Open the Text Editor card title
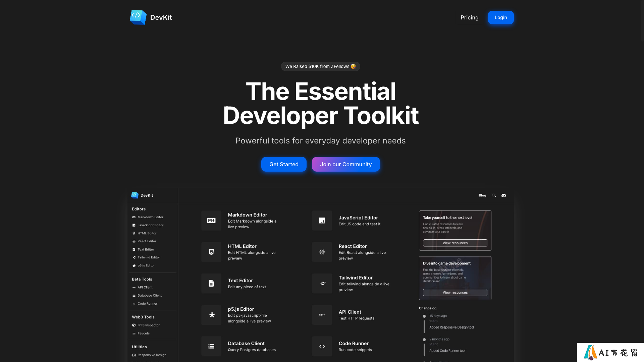Image resolution: width=644 pixels, height=362 pixels. click(x=240, y=281)
